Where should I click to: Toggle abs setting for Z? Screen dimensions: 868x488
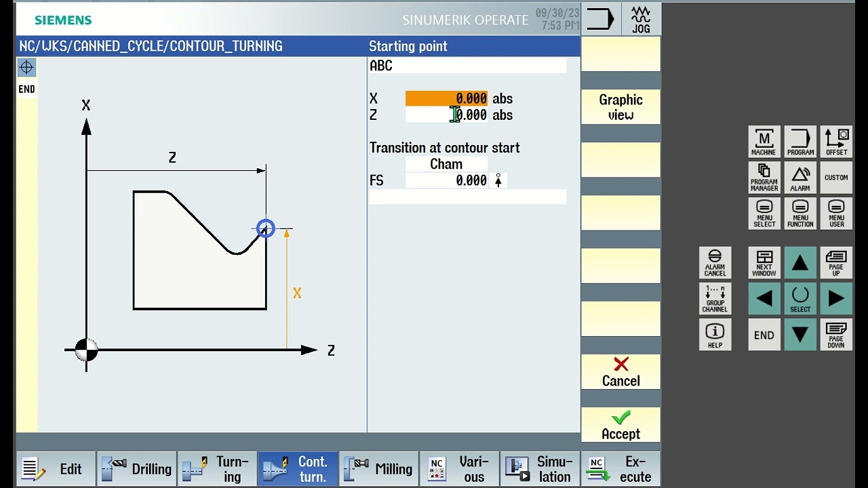tap(502, 115)
